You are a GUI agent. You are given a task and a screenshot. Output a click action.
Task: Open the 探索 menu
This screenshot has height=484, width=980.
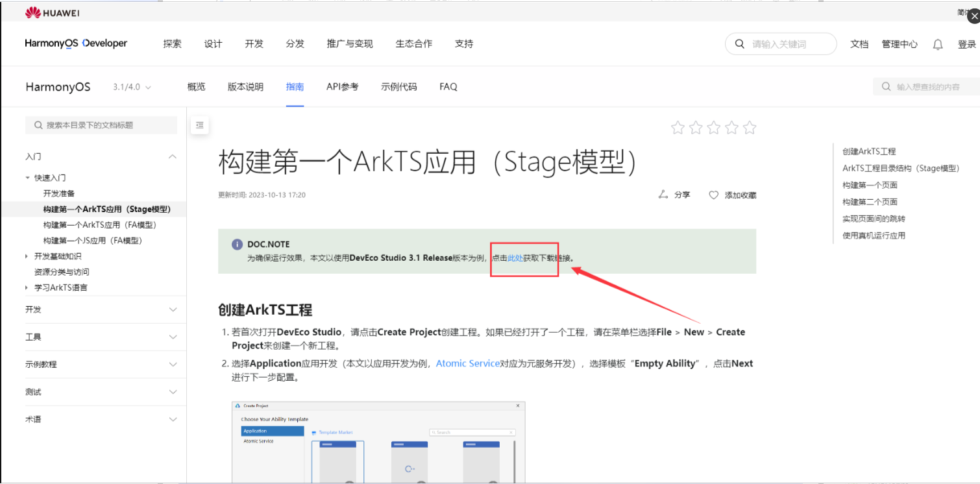pos(172,44)
